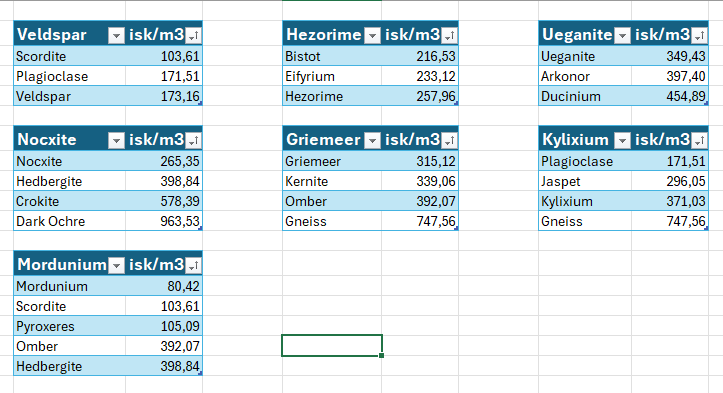Open the isk/m3 sort dropdown in Kylixium table
The height and width of the screenshot is (393, 723).
(700, 141)
